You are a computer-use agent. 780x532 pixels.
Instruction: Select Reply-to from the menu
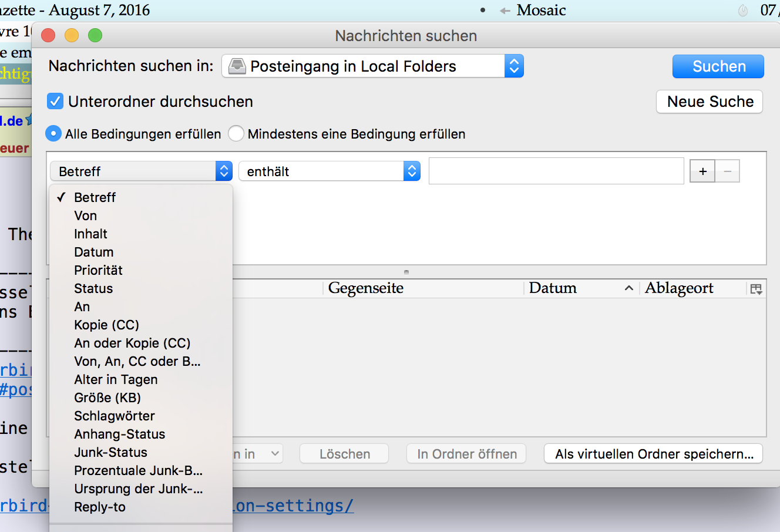pyautogui.click(x=141, y=507)
